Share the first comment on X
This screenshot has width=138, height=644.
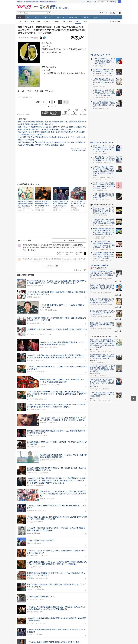[85, 254]
